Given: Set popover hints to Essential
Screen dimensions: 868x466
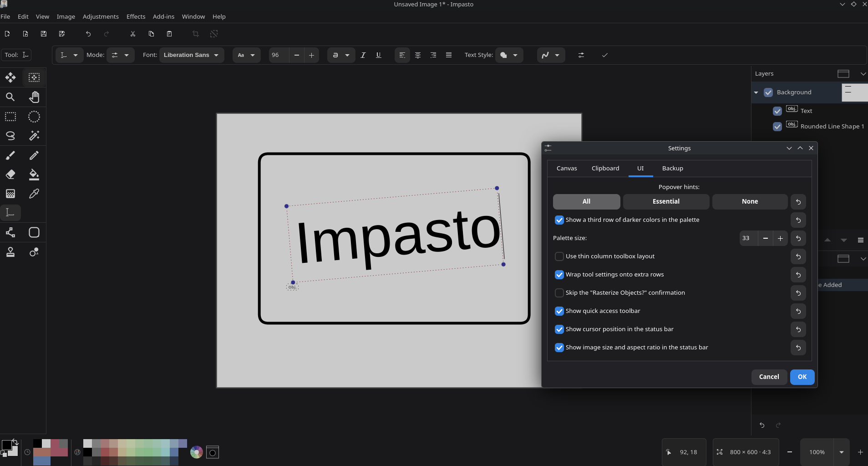Looking at the screenshot, I should [666, 202].
